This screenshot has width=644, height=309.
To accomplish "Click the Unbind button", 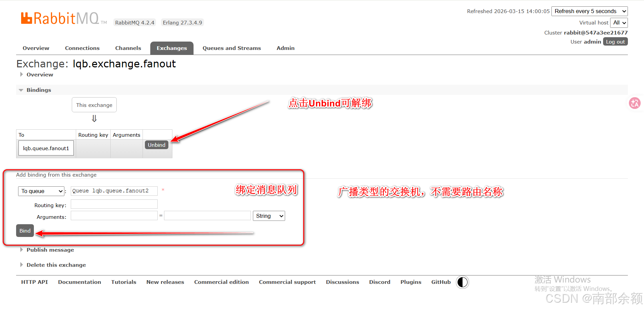I will (157, 145).
